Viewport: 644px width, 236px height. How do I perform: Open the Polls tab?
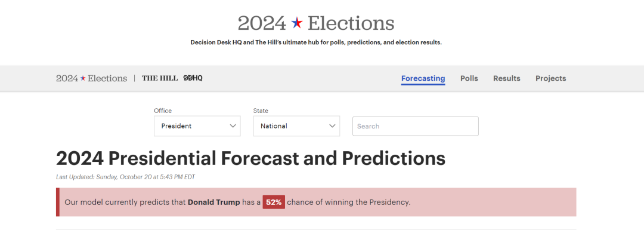(469, 78)
